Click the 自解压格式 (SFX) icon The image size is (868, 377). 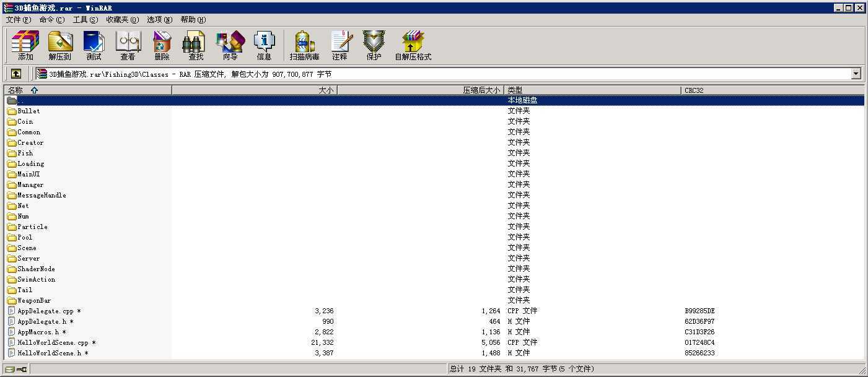[413, 46]
